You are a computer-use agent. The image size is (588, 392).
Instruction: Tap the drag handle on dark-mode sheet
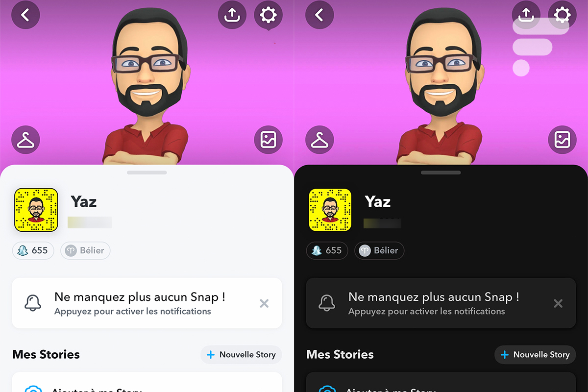pyautogui.click(x=441, y=172)
